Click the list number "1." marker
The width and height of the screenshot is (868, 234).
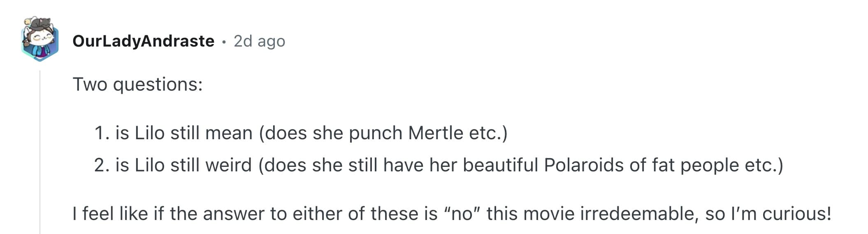tap(102, 133)
